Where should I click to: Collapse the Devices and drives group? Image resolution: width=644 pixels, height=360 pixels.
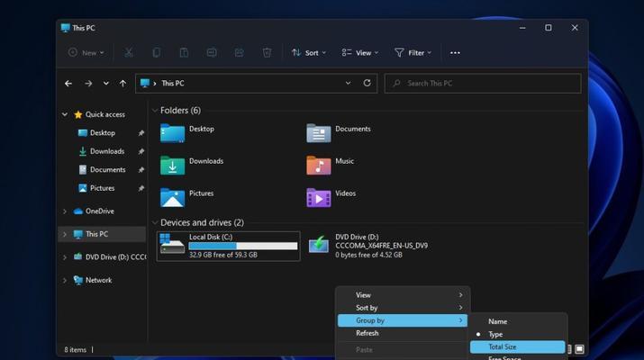[155, 222]
